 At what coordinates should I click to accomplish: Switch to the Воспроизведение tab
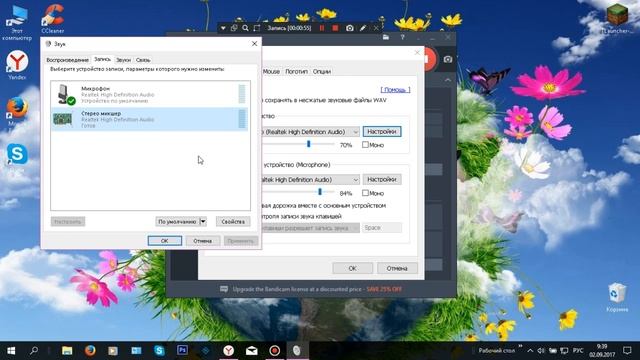[x=67, y=60]
